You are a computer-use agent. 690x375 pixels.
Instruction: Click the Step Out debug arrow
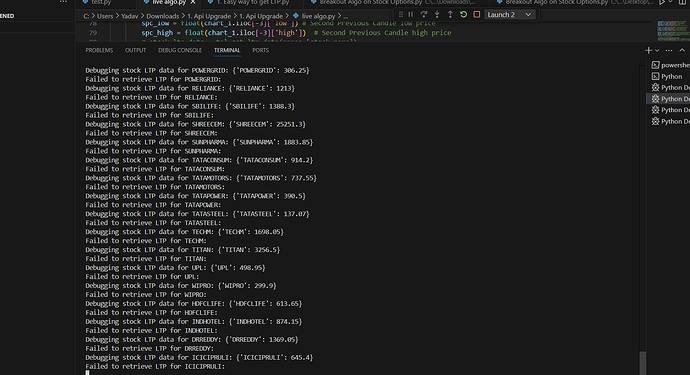(450, 15)
